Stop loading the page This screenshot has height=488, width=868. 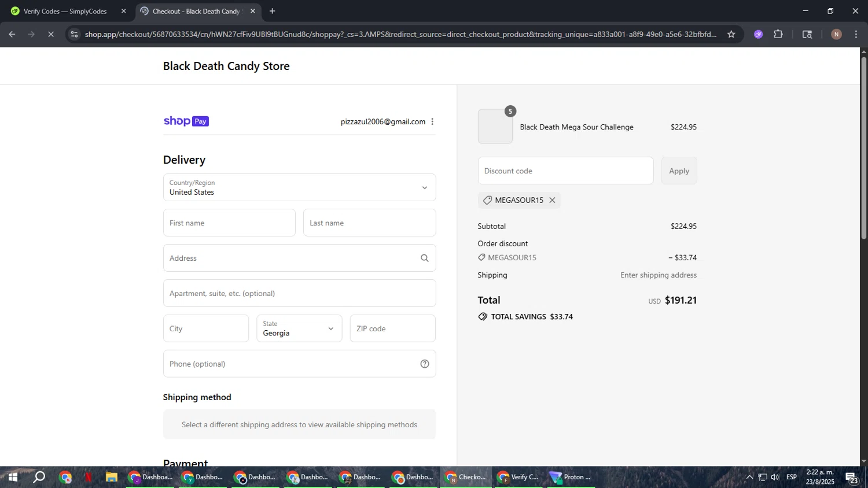pyautogui.click(x=51, y=34)
